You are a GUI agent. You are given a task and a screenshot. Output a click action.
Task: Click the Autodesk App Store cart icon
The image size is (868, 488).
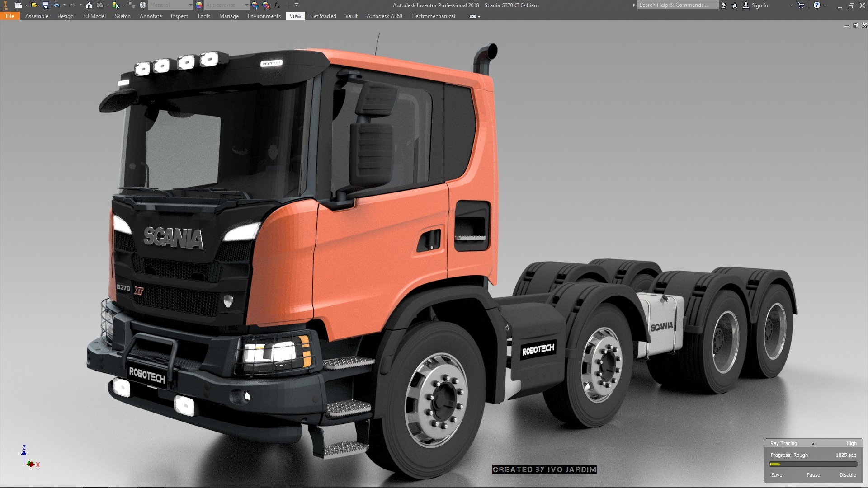pos(801,5)
